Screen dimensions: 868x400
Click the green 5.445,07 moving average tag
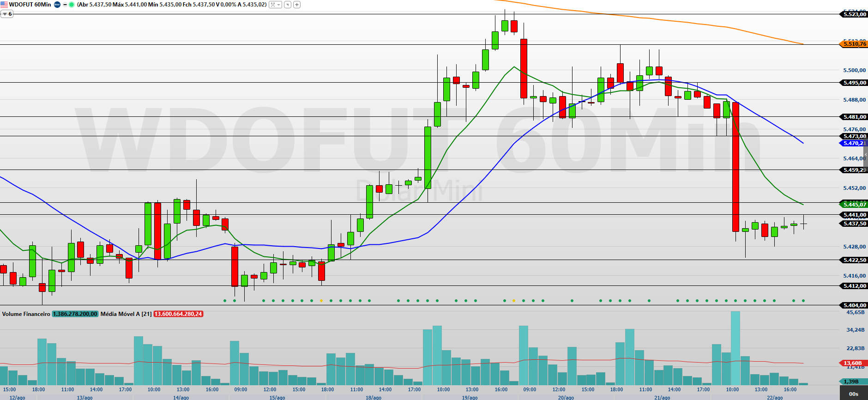tap(853, 204)
